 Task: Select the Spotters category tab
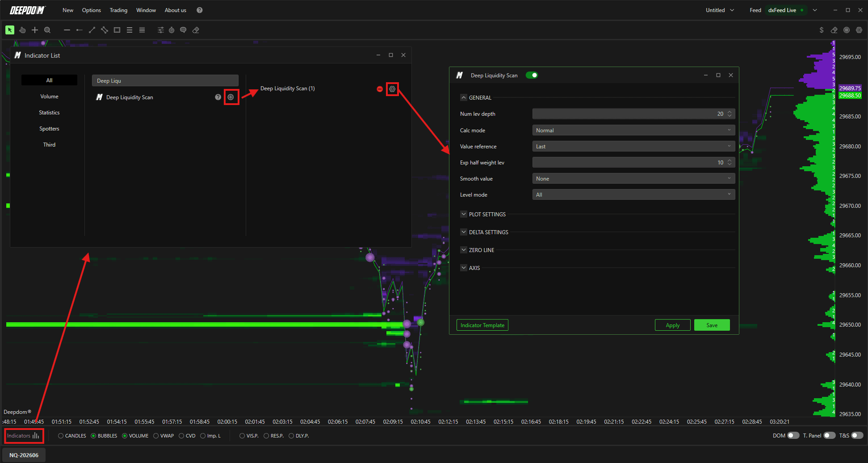pos(49,129)
